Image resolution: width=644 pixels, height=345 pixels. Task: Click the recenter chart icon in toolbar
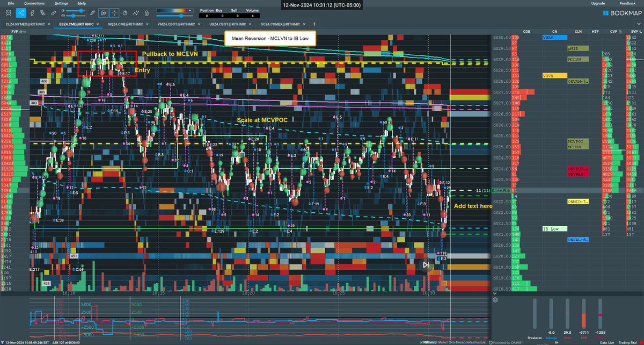tap(8, 12)
